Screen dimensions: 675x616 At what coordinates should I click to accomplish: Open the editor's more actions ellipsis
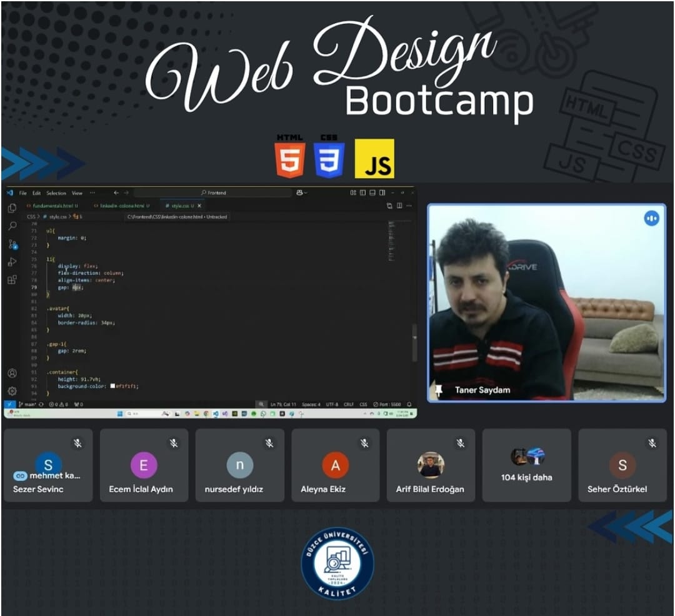tap(409, 206)
